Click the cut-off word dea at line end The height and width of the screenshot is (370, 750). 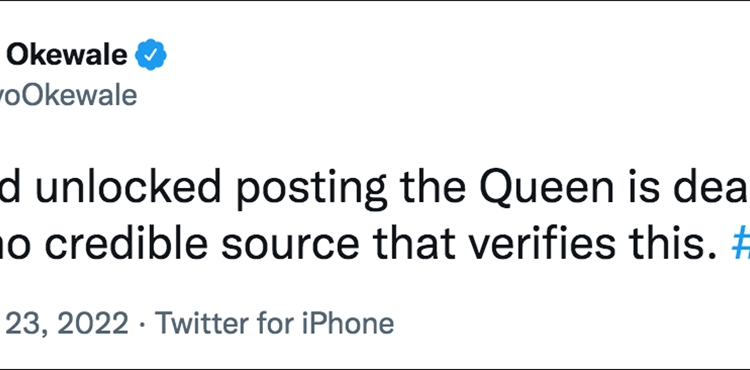(712, 186)
